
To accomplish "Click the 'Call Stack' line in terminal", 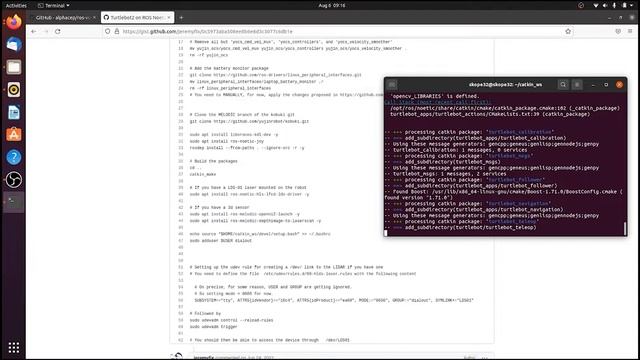I will coord(437,102).
